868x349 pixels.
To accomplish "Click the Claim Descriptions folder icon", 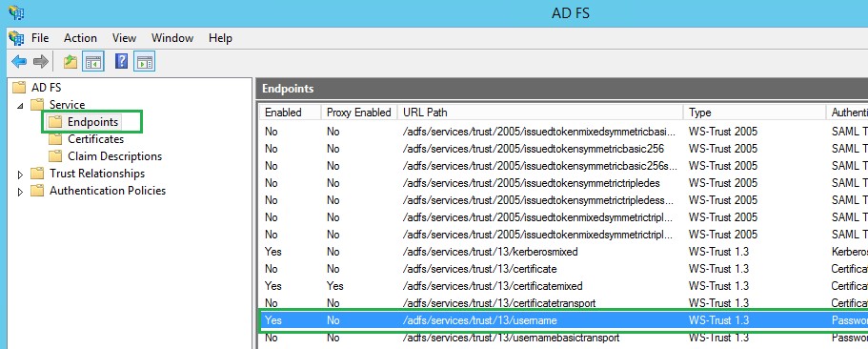I will [x=55, y=156].
